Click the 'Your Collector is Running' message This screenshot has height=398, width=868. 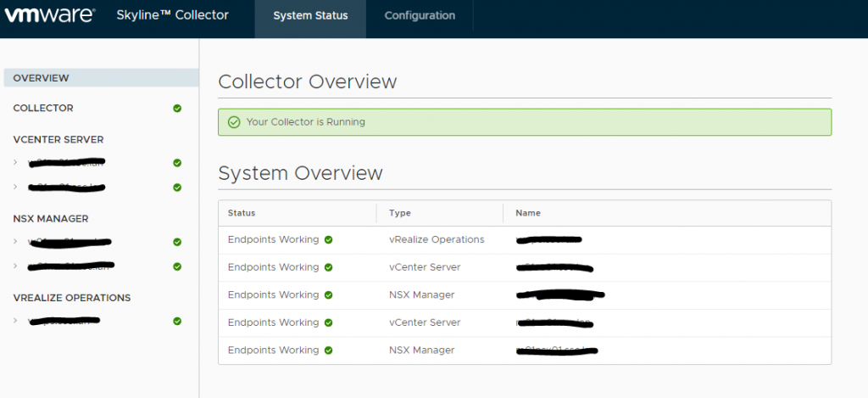tap(305, 122)
